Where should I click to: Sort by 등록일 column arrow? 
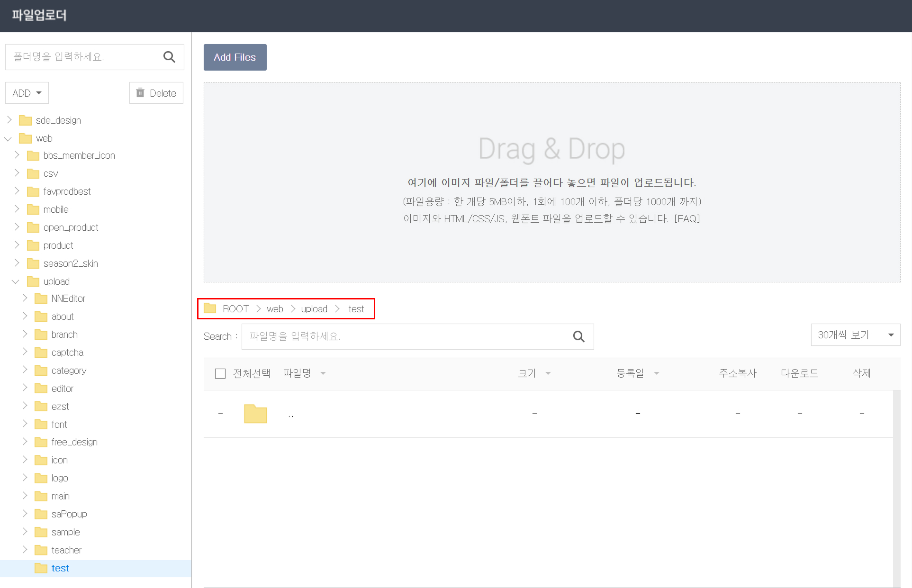657,373
